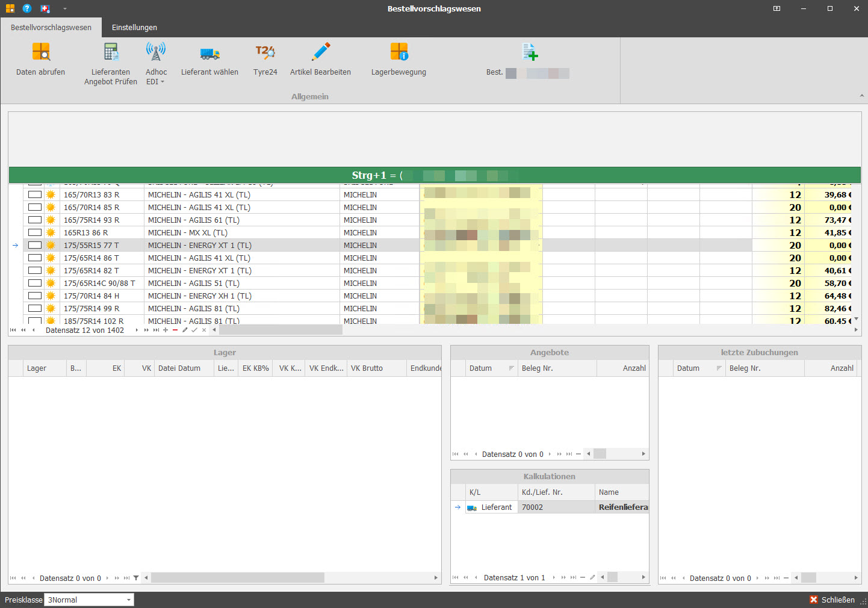Click the article grid horizontal scrollbar thumb
Image resolution: width=868 pixels, height=608 pixels.
point(281,330)
